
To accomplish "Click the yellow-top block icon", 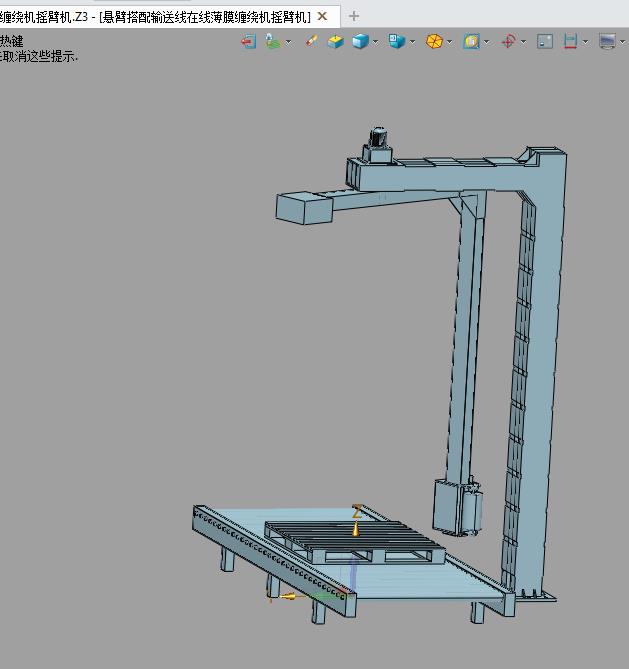I will coord(336,41).
